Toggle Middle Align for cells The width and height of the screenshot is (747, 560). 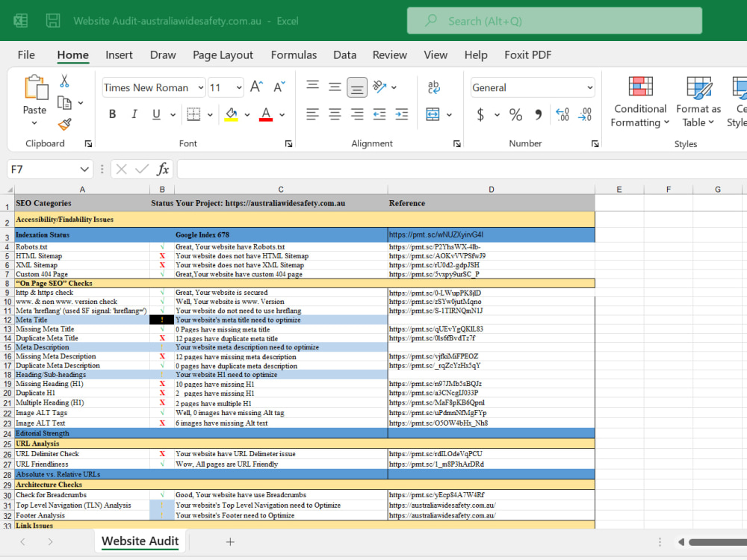click(x=335, y=87)
